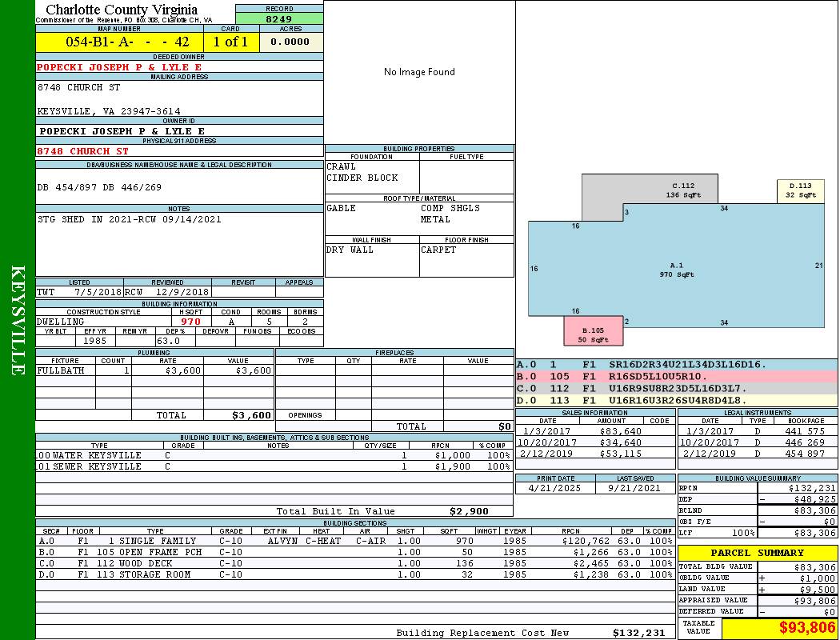
Task: Click sketch code row D.0 113
Action: click(x=677, y=400)
